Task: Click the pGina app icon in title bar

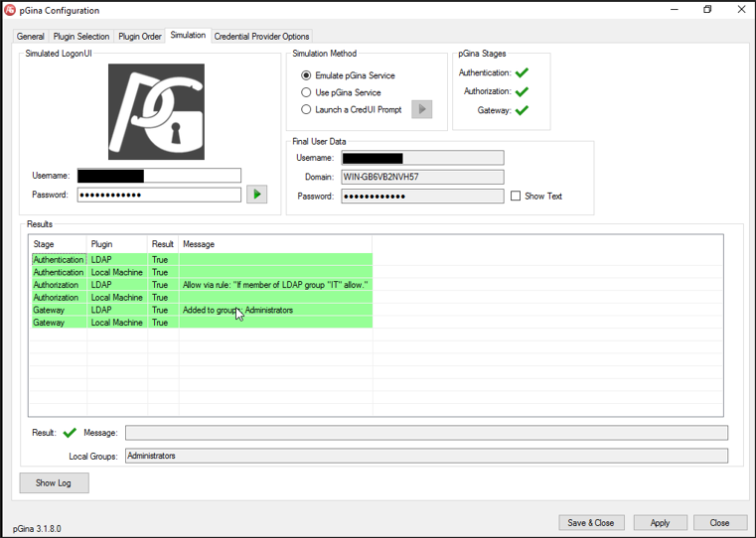Action: 10,10
